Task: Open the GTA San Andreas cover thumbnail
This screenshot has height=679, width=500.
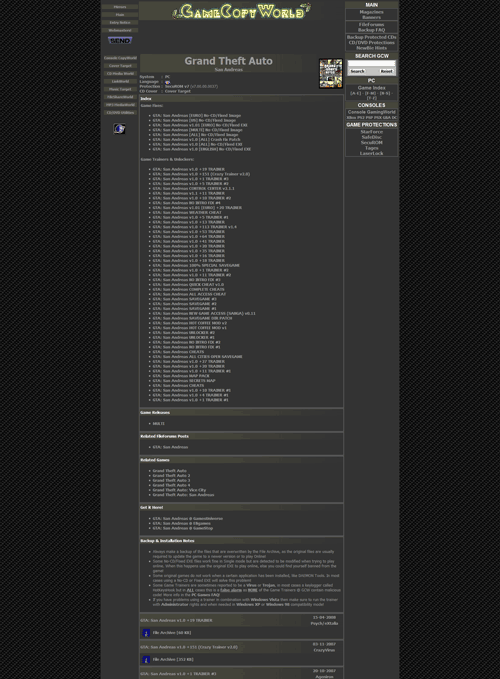Action: [x=331, y=74]
